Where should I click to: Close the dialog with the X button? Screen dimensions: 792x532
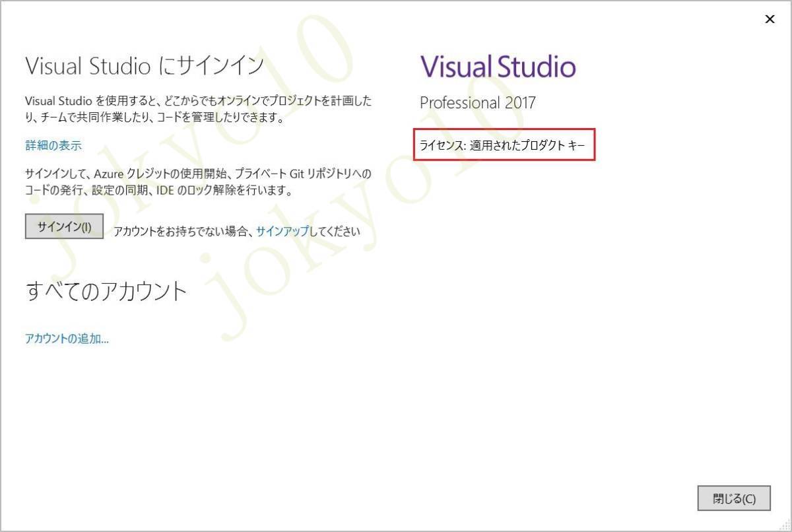pyautogui.click(x=770, y=19)
